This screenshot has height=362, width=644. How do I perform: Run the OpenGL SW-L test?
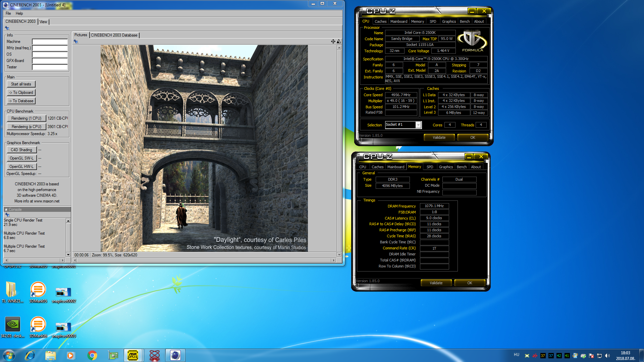21,158
